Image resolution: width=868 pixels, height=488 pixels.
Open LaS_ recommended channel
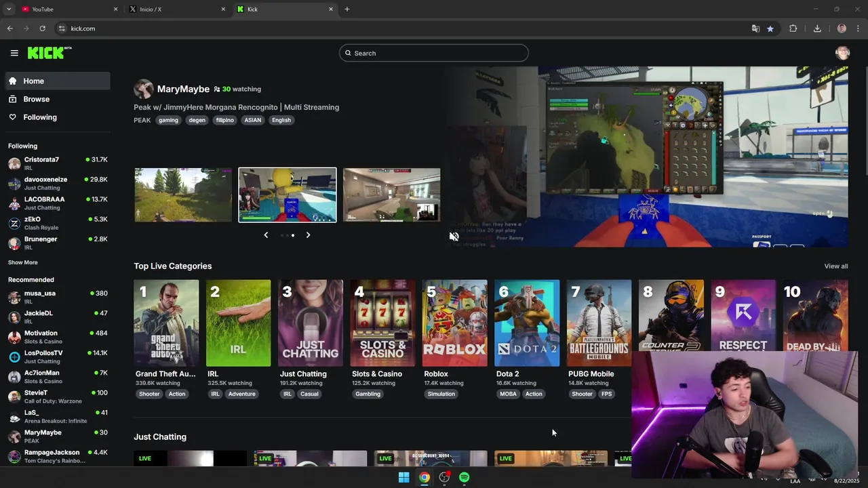click(58, 416)
